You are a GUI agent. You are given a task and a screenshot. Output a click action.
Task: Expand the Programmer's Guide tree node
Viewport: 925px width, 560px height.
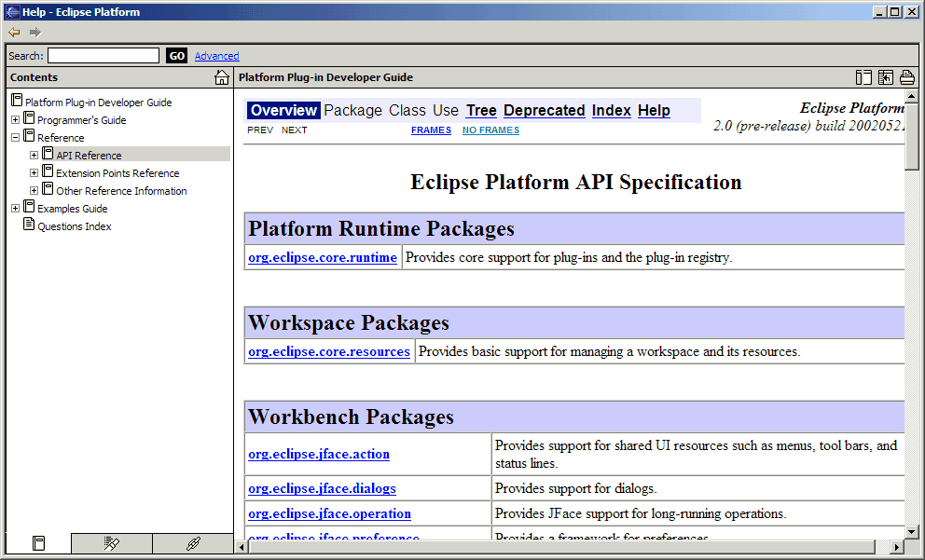point(15,120)
